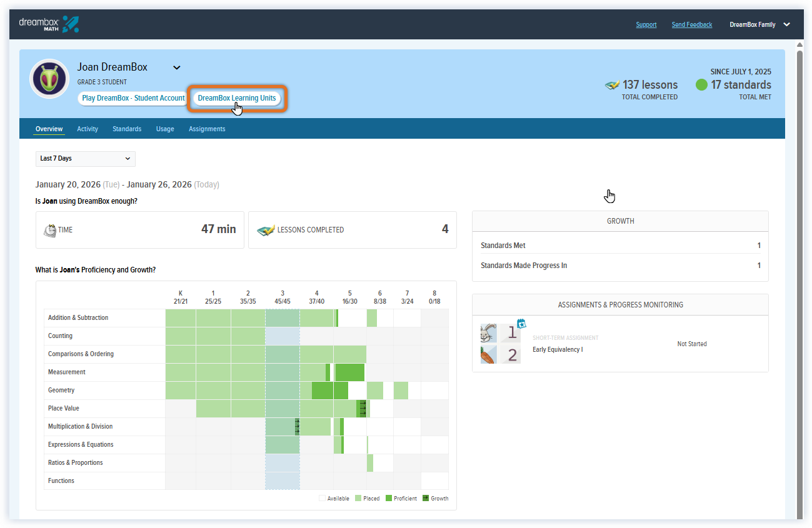The width and height of the screenshot is (812, 528).
Task: Click the DreamBox Learning Units button
Action: click(237, 98)
